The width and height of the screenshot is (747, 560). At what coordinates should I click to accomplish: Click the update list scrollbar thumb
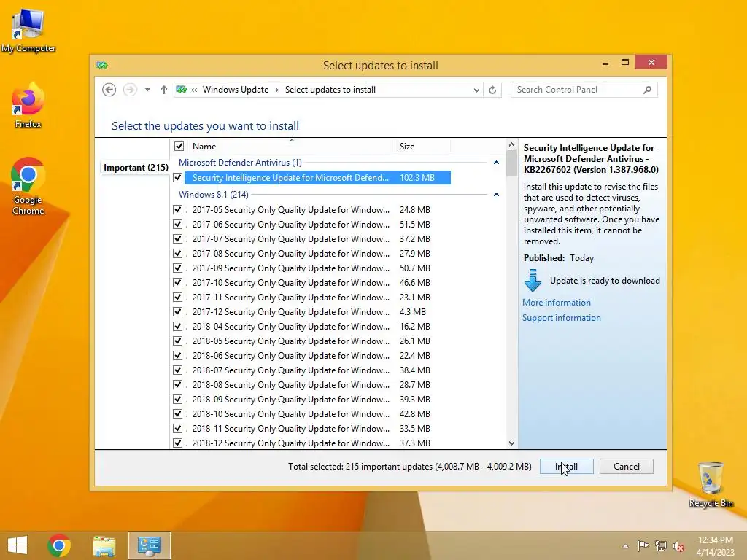(511, 163)
